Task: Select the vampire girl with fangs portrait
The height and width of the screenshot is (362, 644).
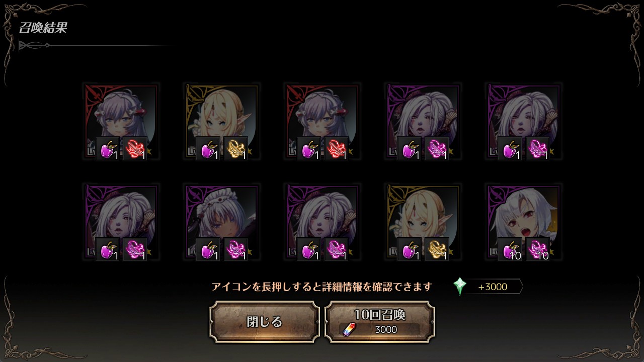Action: [524, 222]
